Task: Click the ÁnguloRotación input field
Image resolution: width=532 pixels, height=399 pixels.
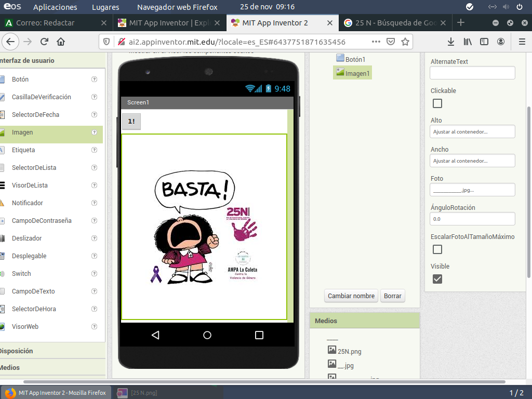Action: (x=472, y=219)
